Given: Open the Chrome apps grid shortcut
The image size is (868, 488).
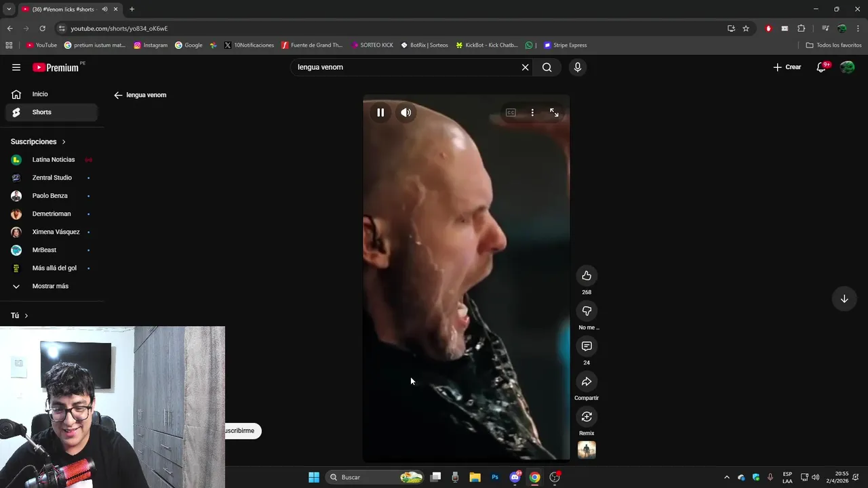Looking at the screenshot, I should [9, 45].
